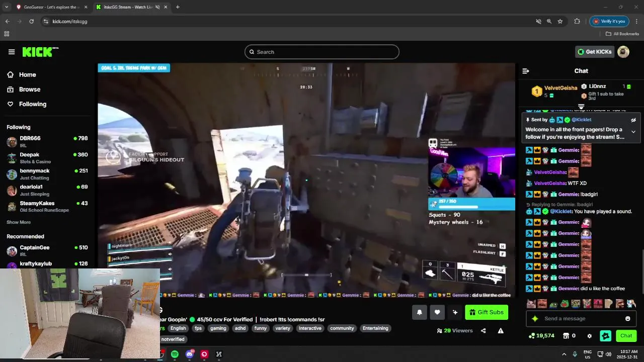
Task: Open DBR666 followed channel
Action: pos(48,141)
